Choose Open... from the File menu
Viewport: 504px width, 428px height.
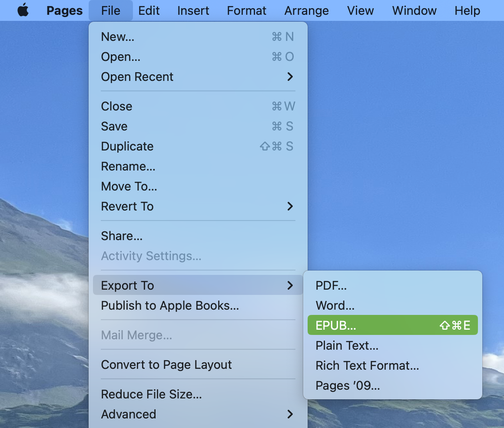point(198,57)
